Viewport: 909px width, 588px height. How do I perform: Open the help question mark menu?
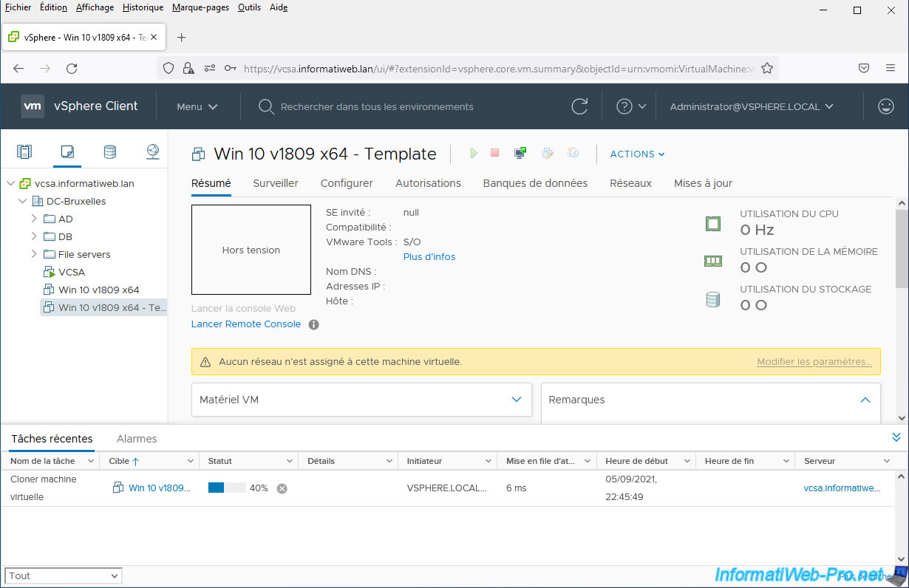[631, 106]
